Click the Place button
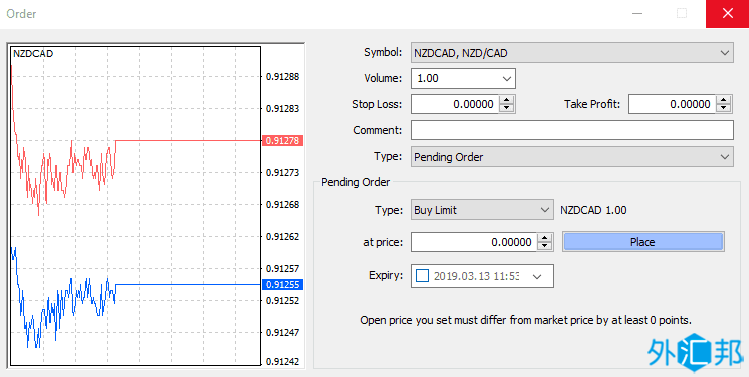 (643, 242)
